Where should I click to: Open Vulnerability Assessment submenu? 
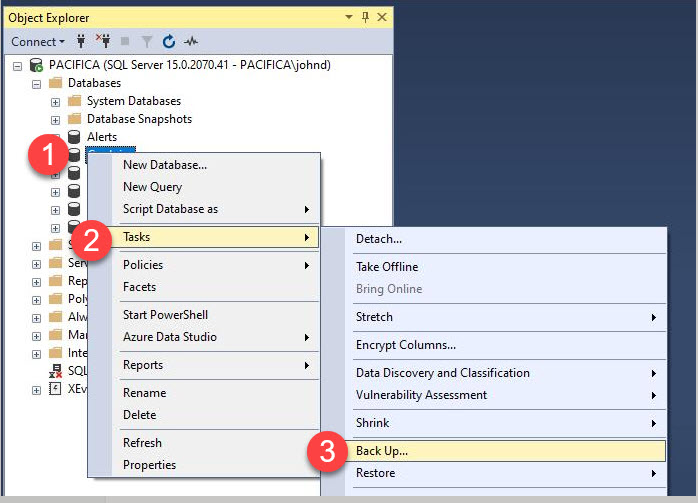point(506,395)
